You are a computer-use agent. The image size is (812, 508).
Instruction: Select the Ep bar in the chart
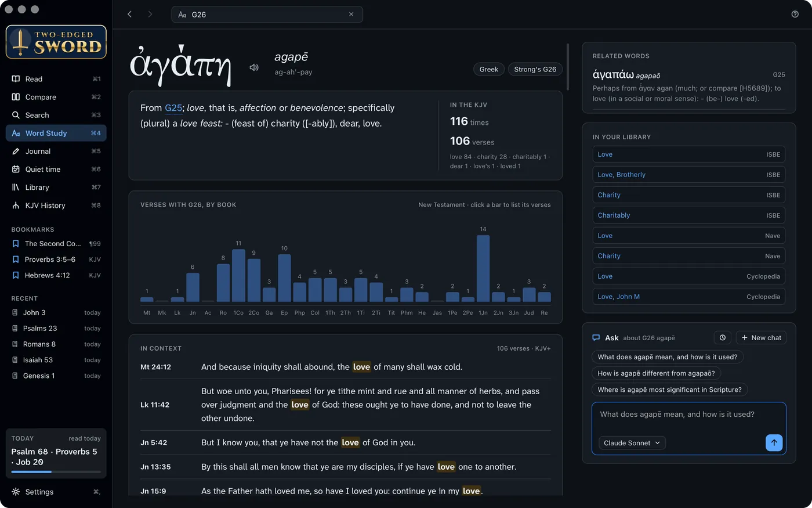click(x=284, y=278)
